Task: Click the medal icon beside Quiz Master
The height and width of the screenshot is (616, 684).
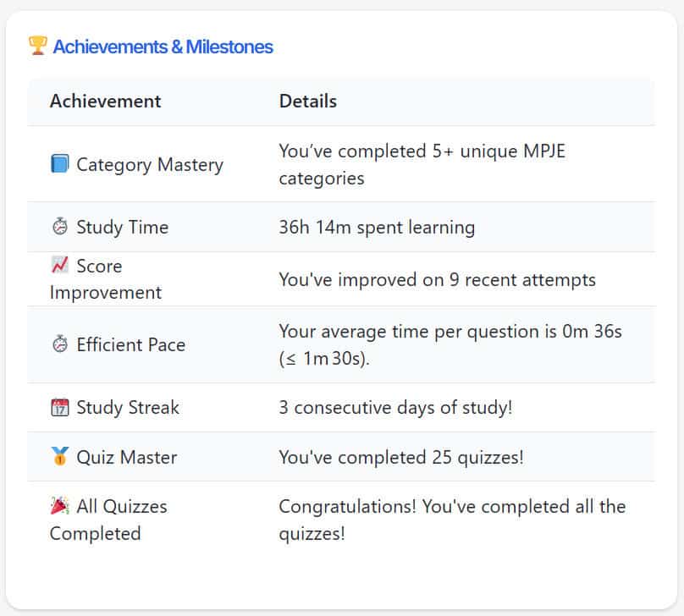Action: 59,457
